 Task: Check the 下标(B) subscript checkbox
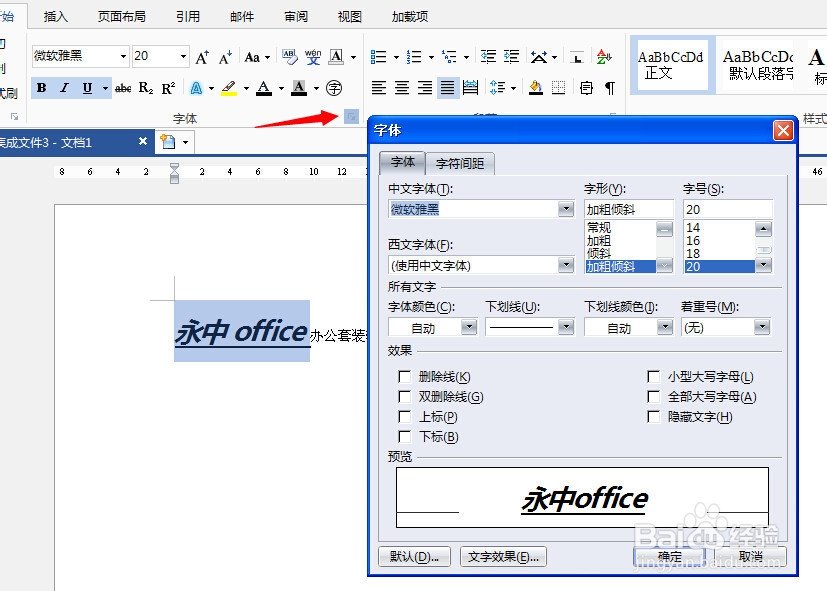[405, 437]
